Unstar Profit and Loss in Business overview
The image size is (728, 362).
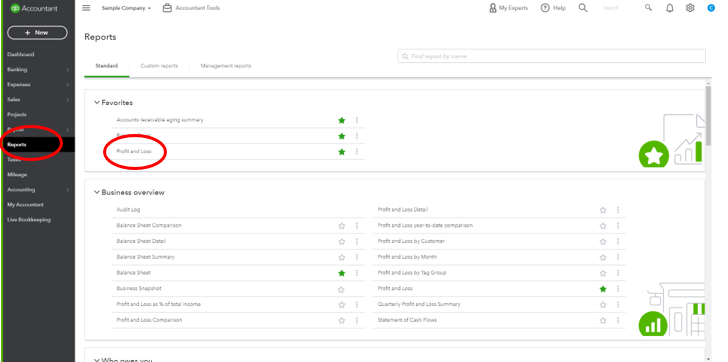[603, 289]
